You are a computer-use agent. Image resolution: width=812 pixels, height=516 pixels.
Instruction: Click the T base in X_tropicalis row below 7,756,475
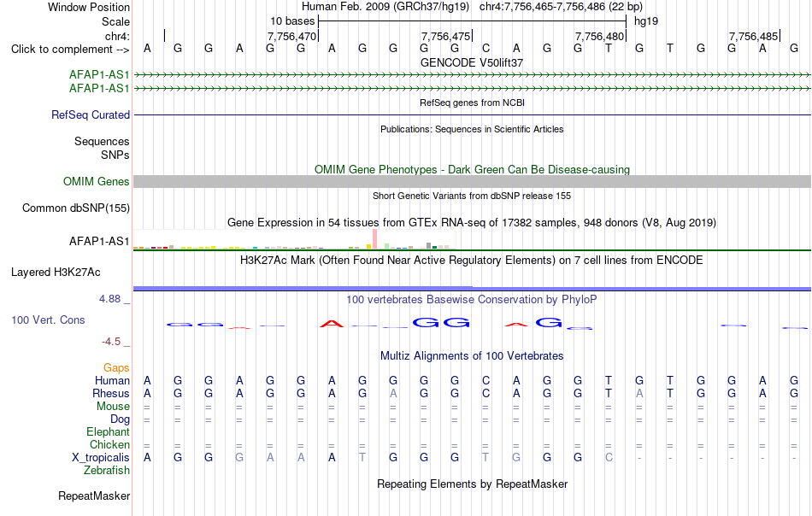pos(485,458)
